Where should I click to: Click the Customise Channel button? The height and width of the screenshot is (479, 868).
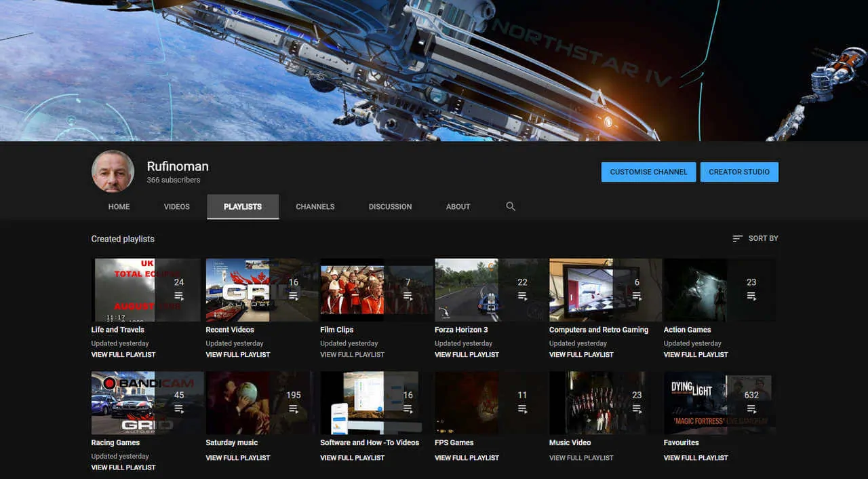click(x=649, y=172)
